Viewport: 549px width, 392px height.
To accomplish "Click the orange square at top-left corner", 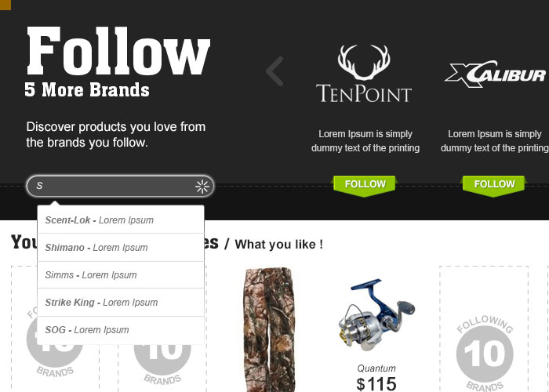I will click(x=5, y=5).
